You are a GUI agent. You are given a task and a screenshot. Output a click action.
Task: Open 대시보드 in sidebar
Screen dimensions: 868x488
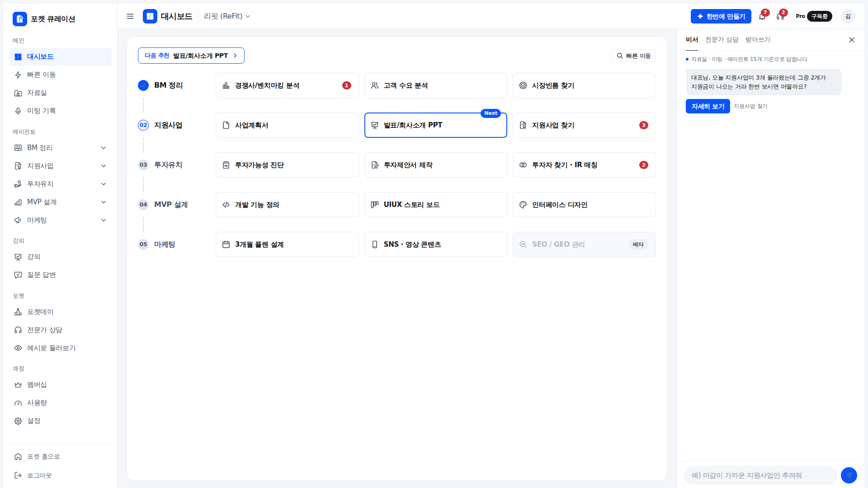tap(60, 57)
